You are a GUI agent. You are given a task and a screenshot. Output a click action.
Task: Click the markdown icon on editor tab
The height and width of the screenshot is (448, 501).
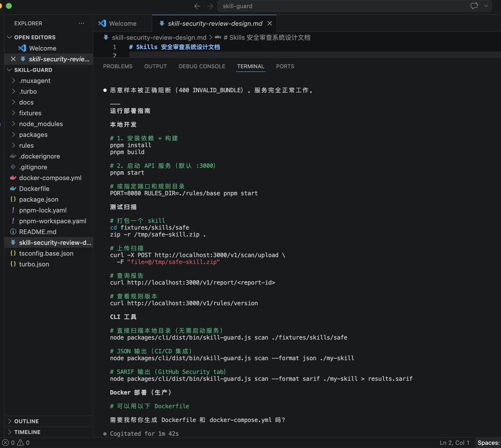click(162, 23)
